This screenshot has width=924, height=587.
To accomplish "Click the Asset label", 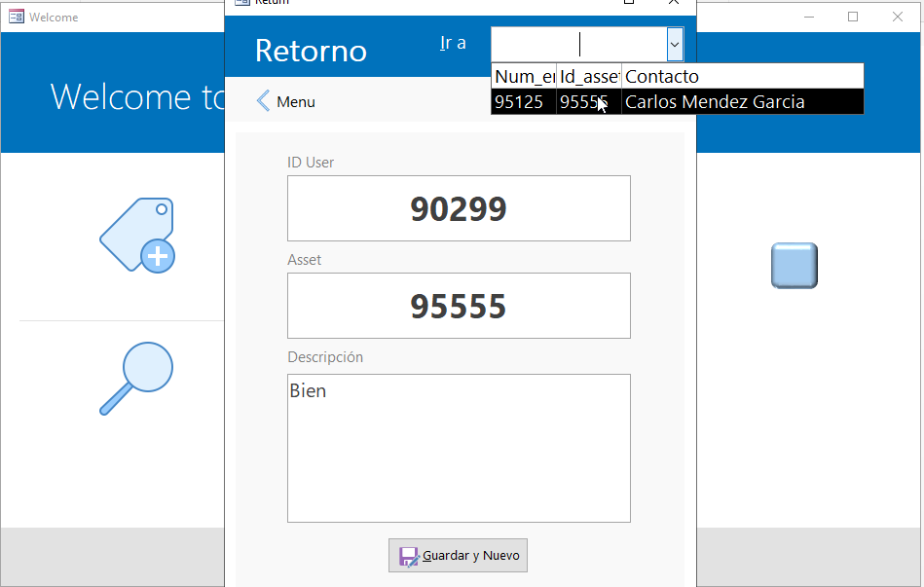I will [x=304, y=260].
